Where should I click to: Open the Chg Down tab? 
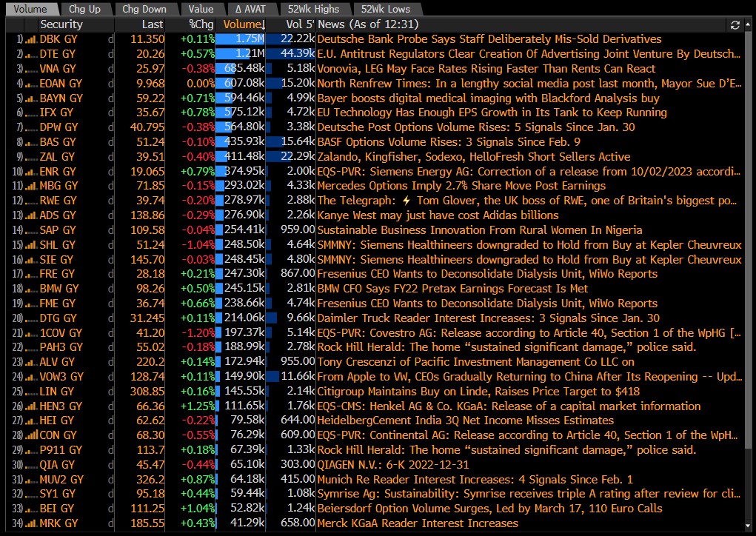tap(144, 9)
